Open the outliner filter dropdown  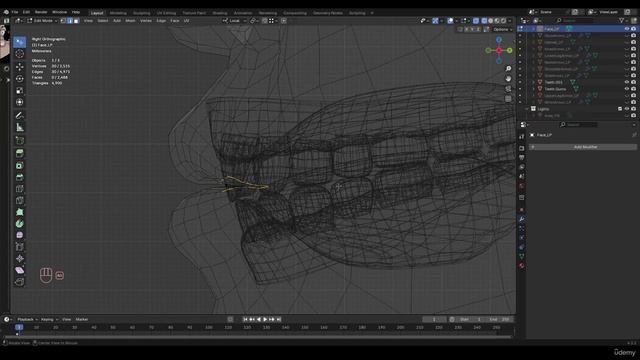pyautogui.click(x=623, y=20)
